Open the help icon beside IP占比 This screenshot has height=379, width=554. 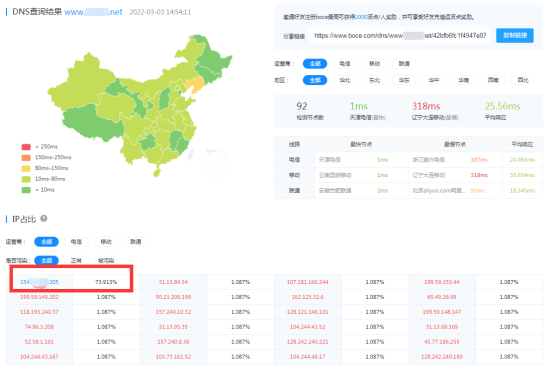point(44,219)
